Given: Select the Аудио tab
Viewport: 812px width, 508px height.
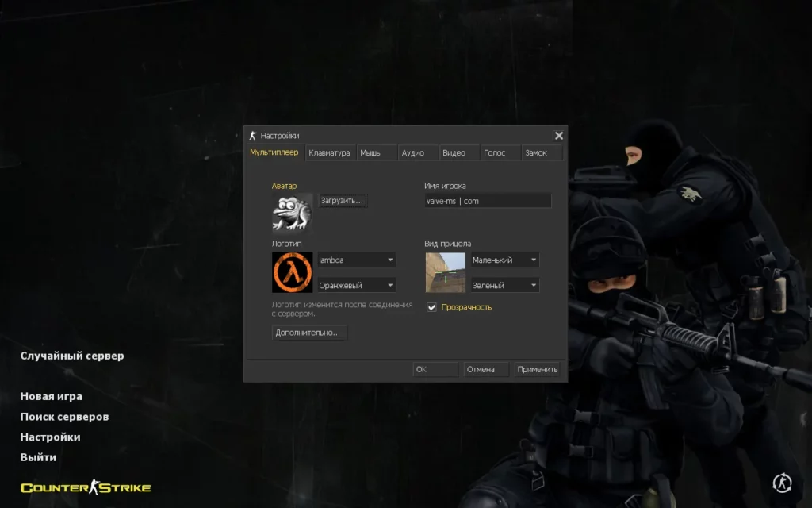Looking at the screenshot, I should (x=412, y=153).
